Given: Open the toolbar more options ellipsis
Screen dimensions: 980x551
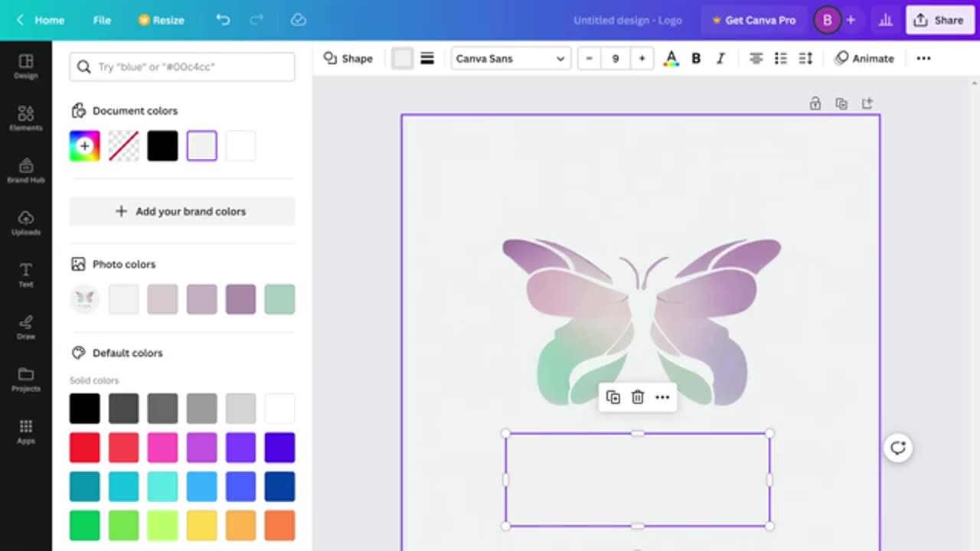Looking at the screenshot, I should click(x=923, y=58).
